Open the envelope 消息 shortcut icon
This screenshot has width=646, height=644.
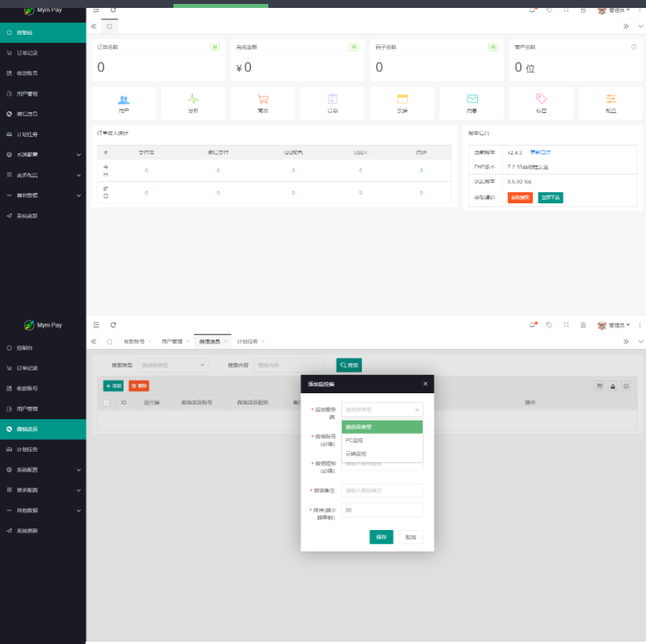472,100
